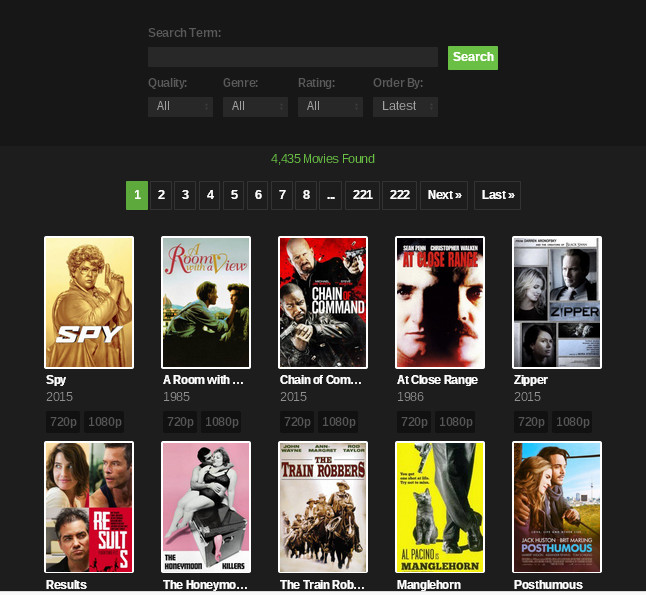Open Chain of Command poster
The height and width of the screenshot is (595, 646).
pos(323,302)
